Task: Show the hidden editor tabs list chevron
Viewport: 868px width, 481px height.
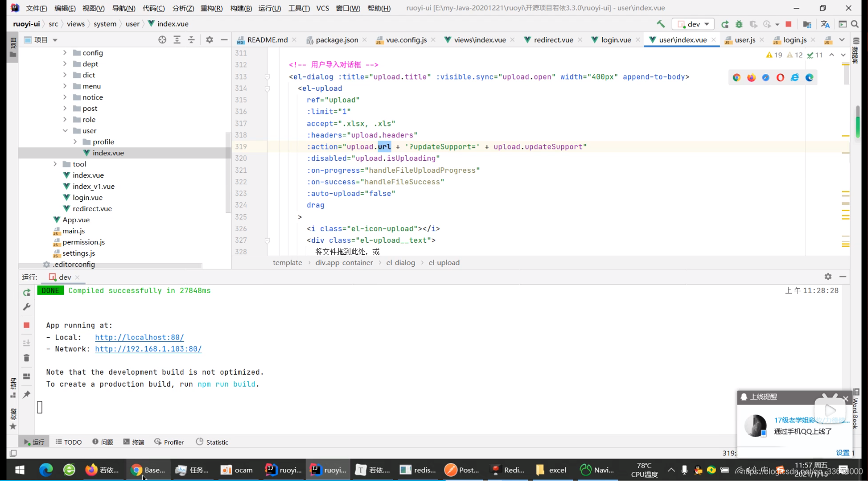Action: click(x=842, y=40)
